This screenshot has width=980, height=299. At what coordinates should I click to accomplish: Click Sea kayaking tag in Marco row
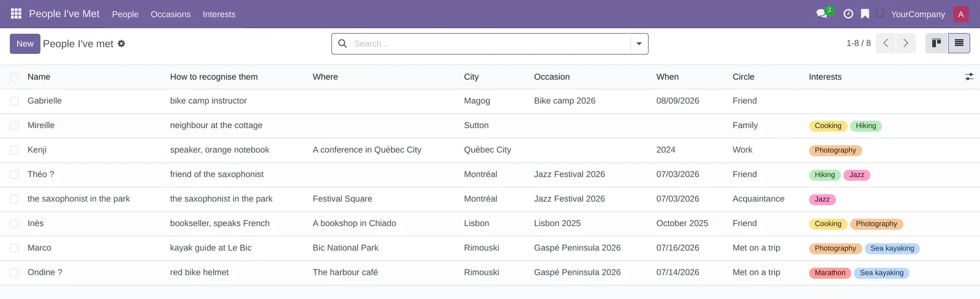[x=892, y=248]
